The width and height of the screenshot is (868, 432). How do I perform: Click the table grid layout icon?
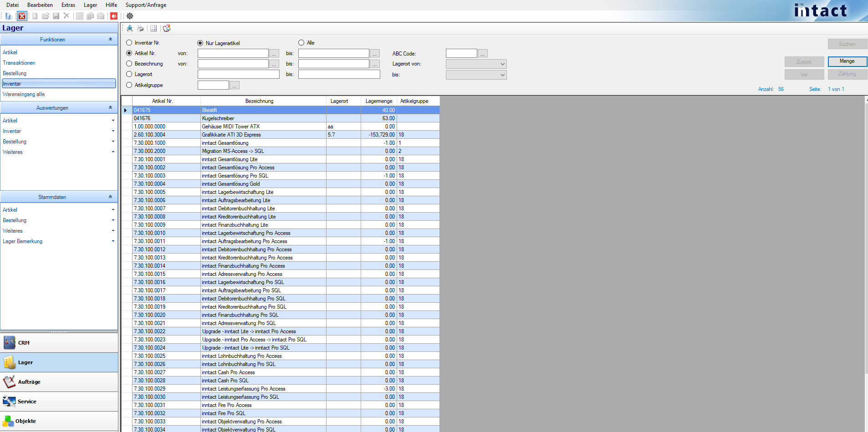click(x=153, y=28)
